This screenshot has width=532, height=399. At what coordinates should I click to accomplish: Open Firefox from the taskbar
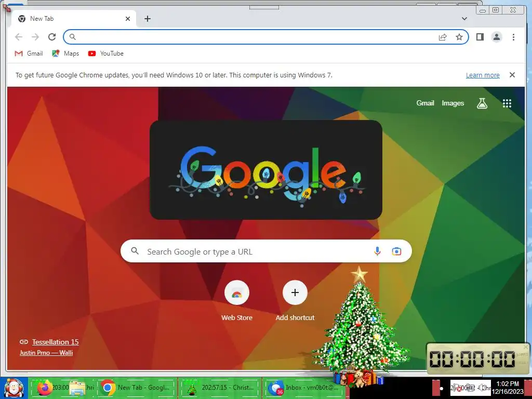[46, 388]
